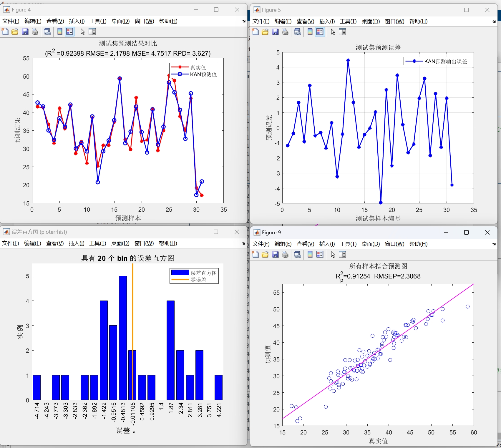Open 插入(I) menu in Figure 4
Screen dimensions: 501x448
click(77, 21)
